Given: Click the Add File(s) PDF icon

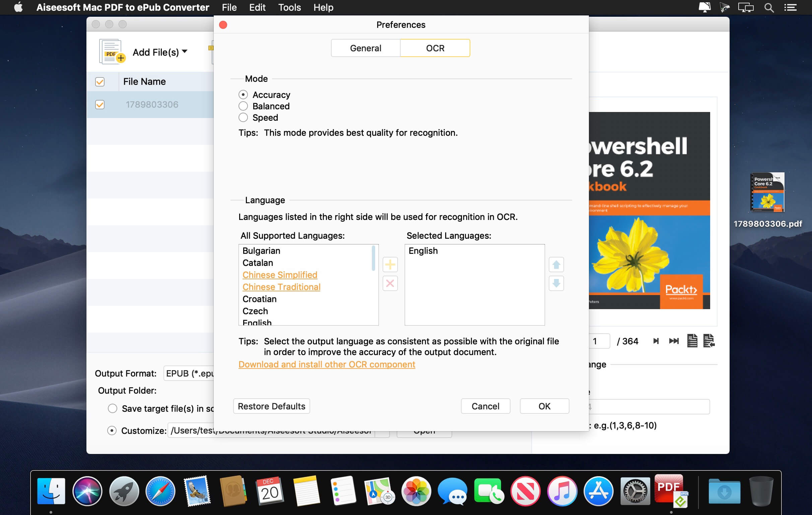Looking at the screenshot, I should coord(112,52).
